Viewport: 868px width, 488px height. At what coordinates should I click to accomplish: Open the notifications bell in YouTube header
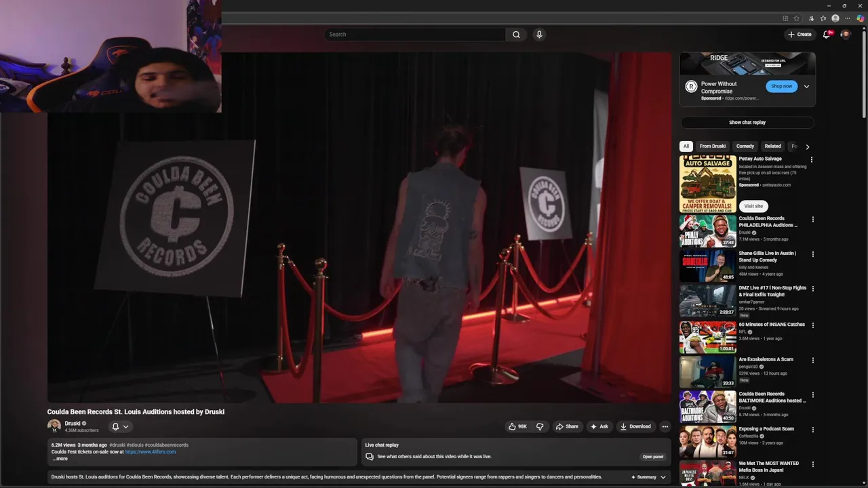coord(827,35)
